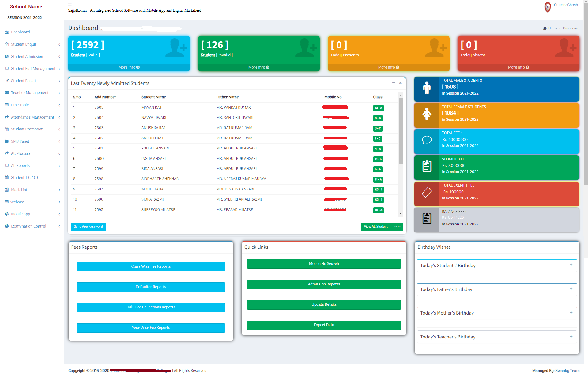Open More Info for Today Absent
588x381 pixels.
pos(518,67)
